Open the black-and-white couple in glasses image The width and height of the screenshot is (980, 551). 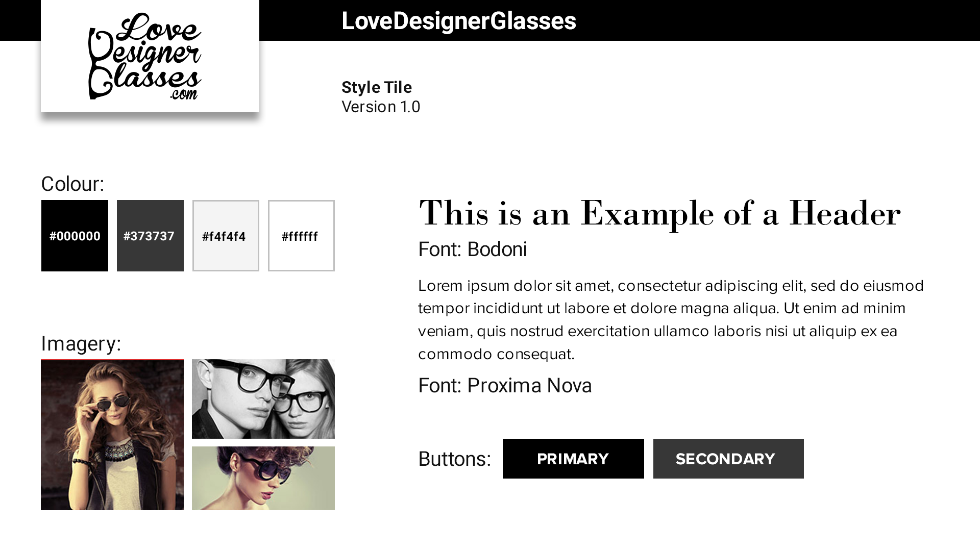(x=263, y=399)
